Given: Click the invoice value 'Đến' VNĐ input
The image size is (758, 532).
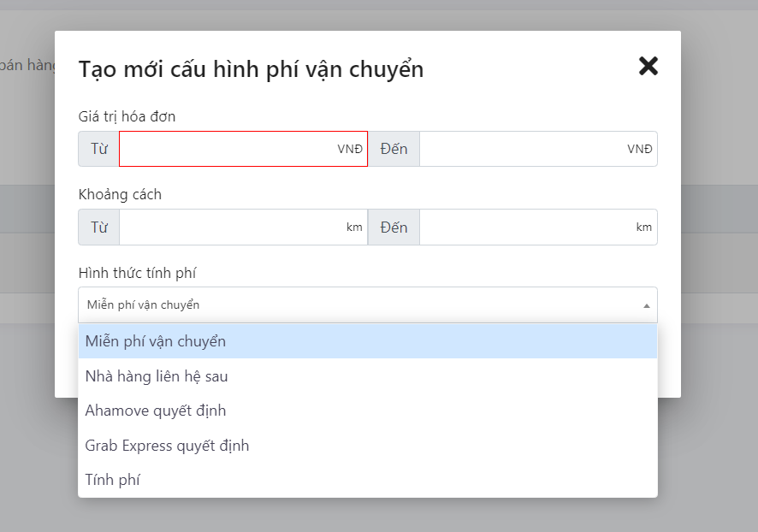Looking at the screenshot, I should [522, 149].
